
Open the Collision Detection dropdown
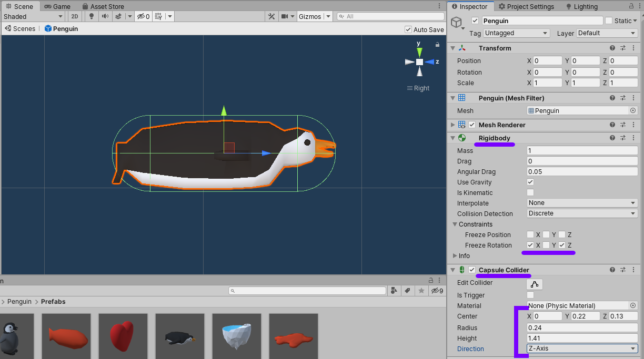582,213
